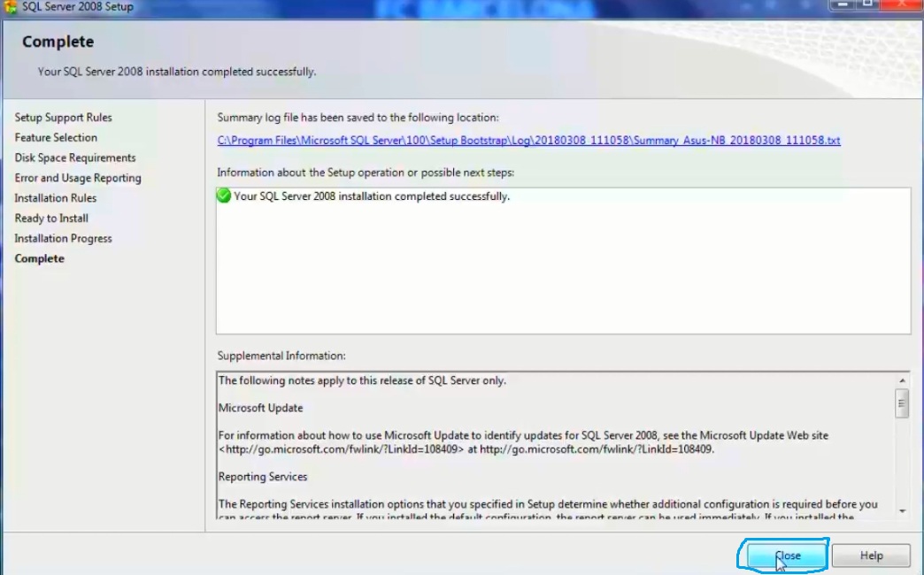924x575 pixels.
Task: Select the bold Complete step in sidebar
Action: pyautogui.click(x=40, y=258)
